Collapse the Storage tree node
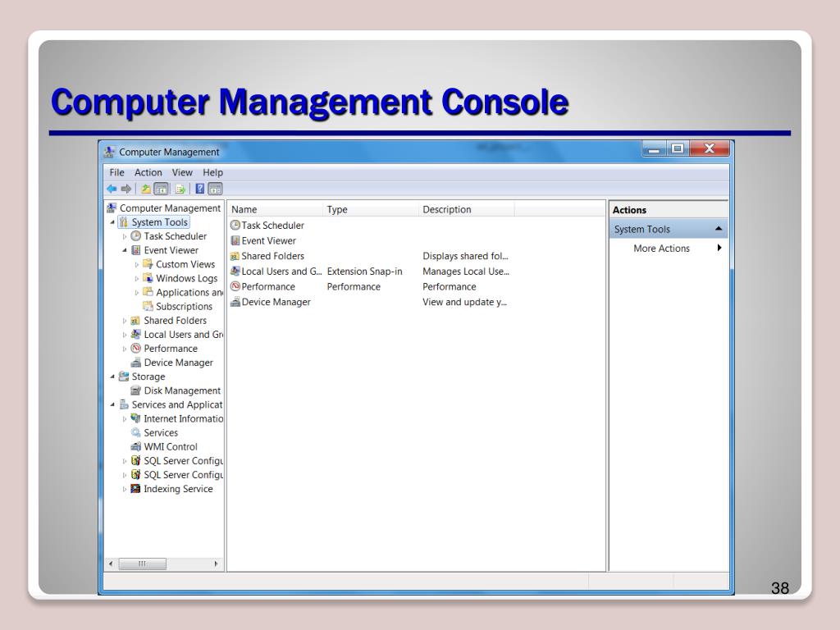The image size is (840, 630). [112, 377]
